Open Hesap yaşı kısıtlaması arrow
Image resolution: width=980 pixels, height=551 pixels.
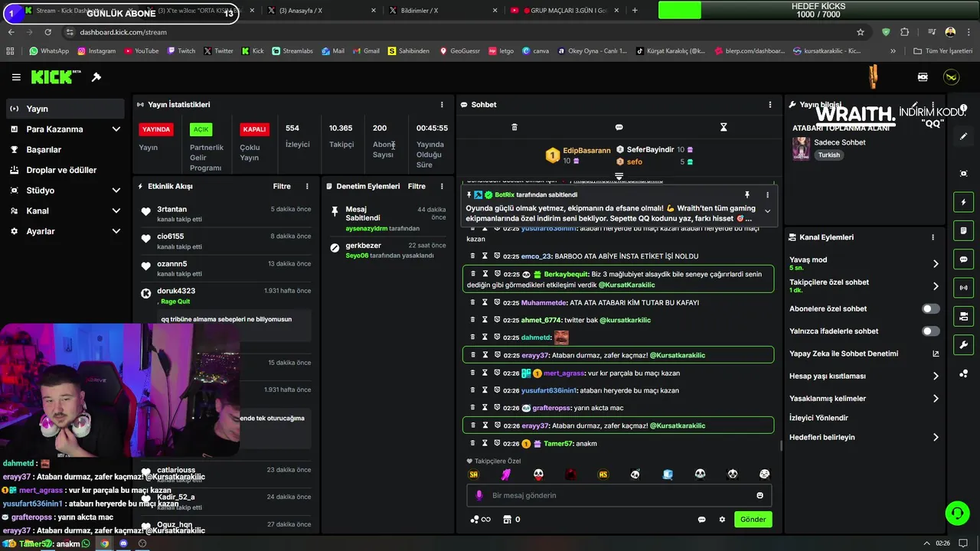coord(936,376)
